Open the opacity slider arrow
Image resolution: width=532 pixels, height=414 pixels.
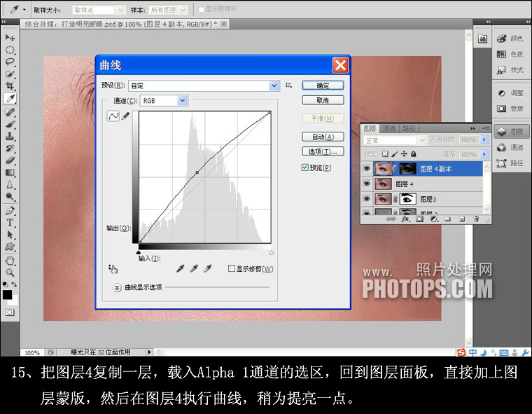484,140
